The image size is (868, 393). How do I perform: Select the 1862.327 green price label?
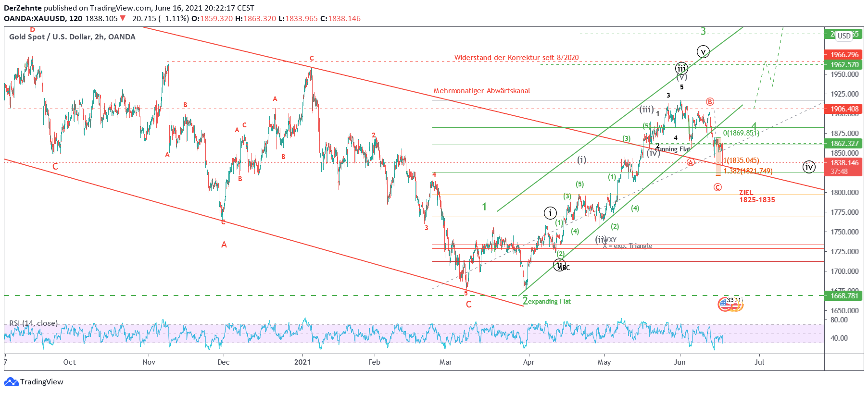[844, 144]
